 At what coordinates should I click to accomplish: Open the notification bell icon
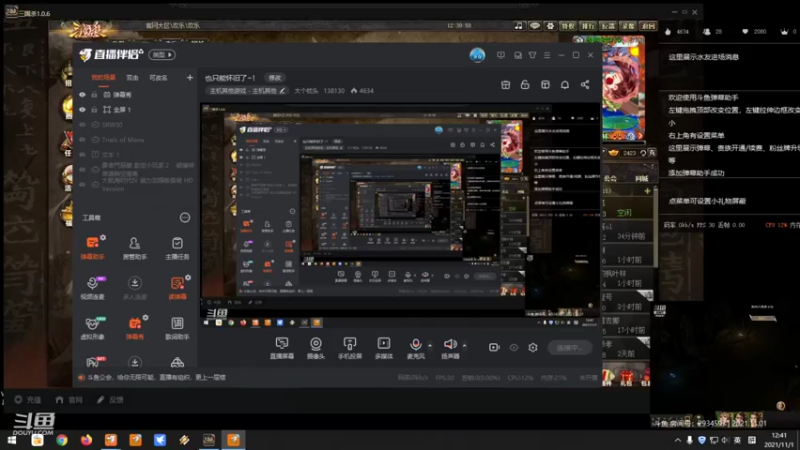pyautogui.click(x=565, y=85)
